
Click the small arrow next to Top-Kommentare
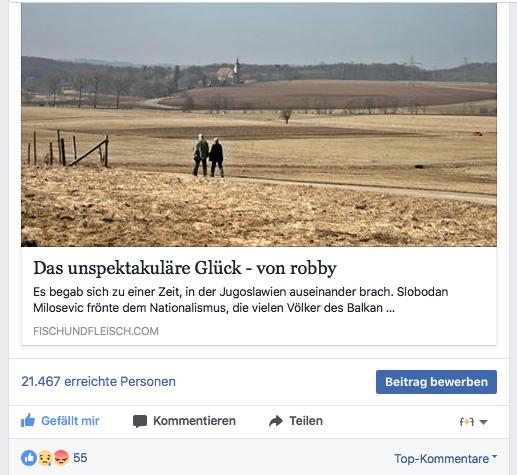click(494, 456)
